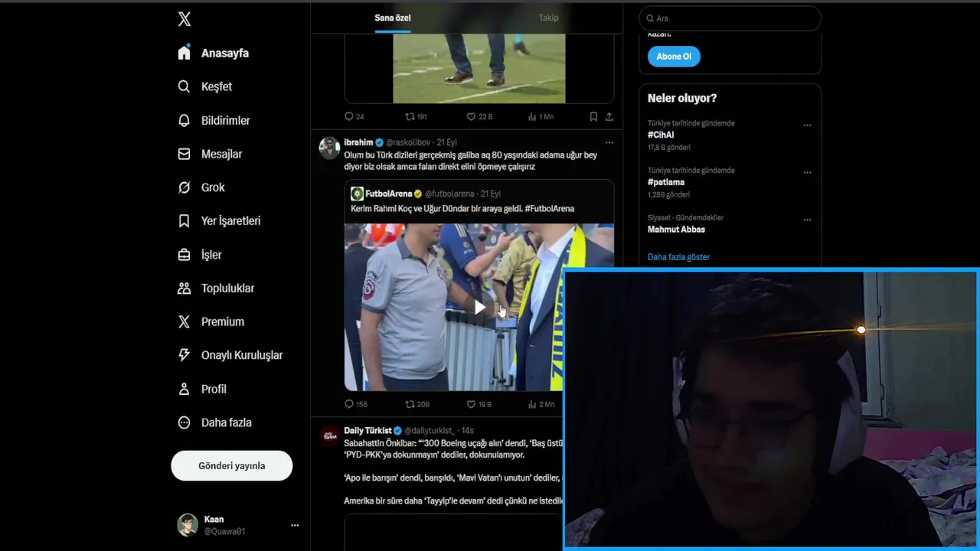Screen dimensions: 980x551
Task: Click the Premium X icon
Action: click(184, 322)
